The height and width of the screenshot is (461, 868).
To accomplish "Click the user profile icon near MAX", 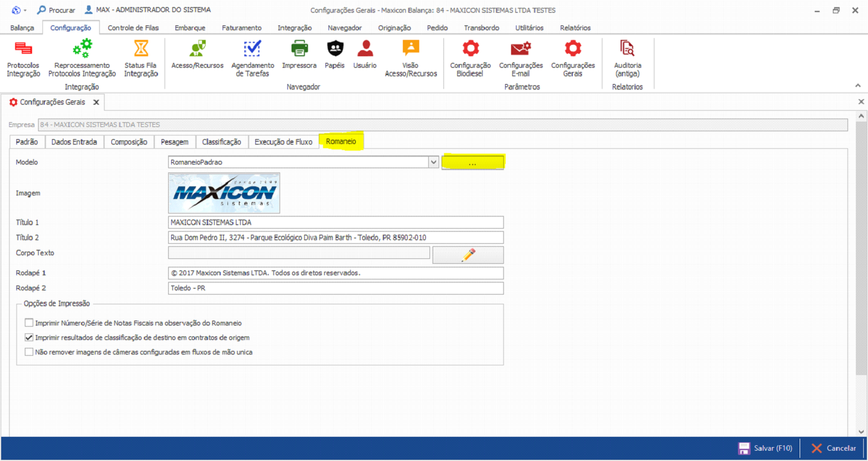I will (x=89, y=10).
